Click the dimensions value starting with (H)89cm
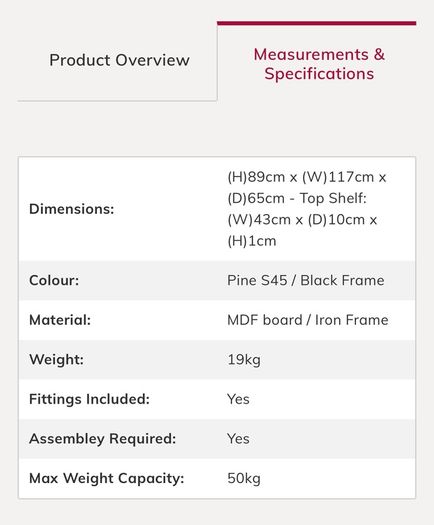Screen dimensions: 434x525 click(307, 209)
